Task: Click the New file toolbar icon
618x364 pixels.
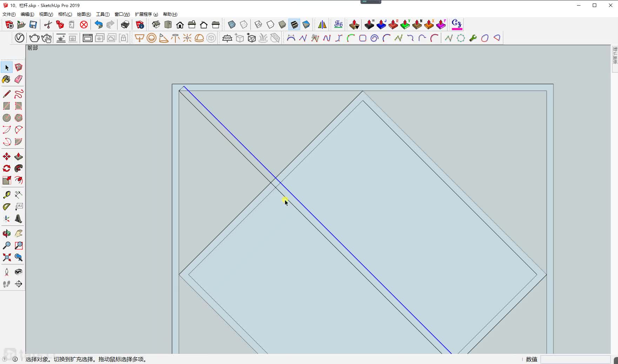Action: [x=9, y=25]
